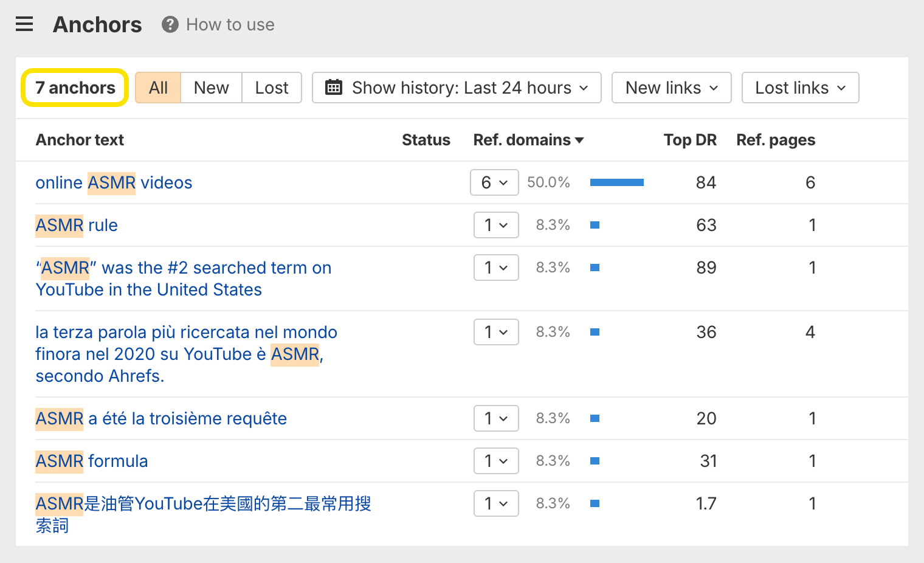Click the Anchor text column header
The image size is (924, 563).
point(80,140)
